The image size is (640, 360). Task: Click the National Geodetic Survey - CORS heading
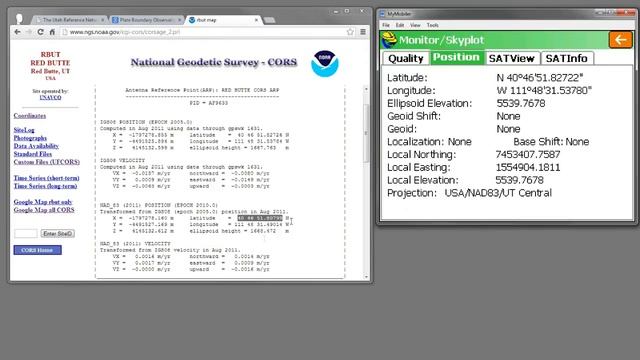coord(214,62)
